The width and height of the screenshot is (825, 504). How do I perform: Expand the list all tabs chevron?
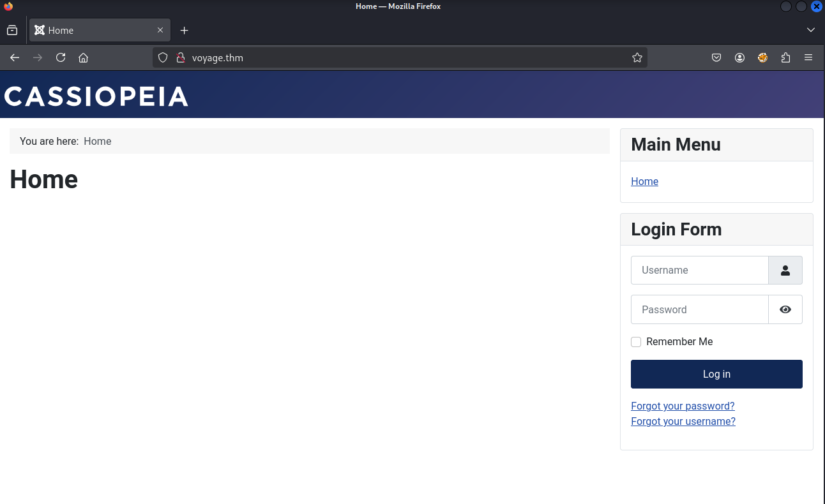(810, 30)
